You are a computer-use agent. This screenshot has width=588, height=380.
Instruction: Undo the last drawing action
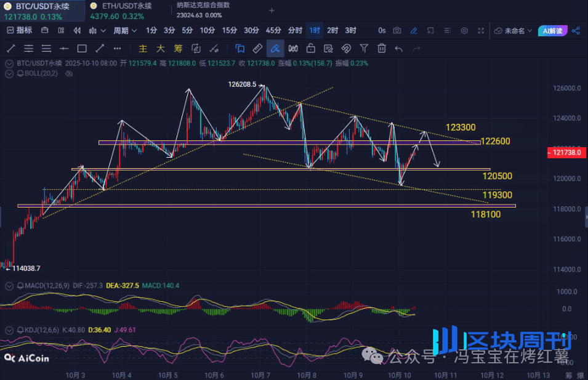coord(399,49)
